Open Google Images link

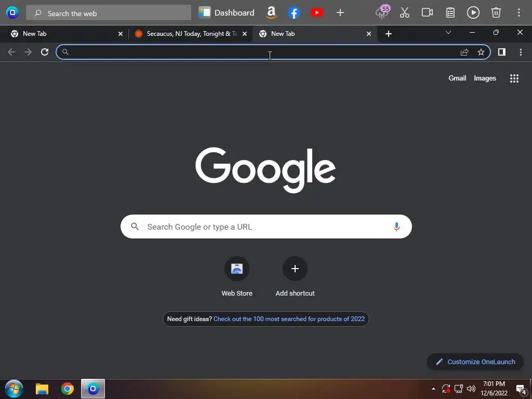485,78
